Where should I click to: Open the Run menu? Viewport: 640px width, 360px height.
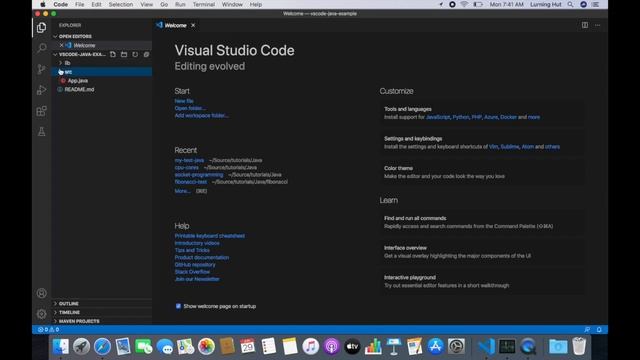coord(180,4)
